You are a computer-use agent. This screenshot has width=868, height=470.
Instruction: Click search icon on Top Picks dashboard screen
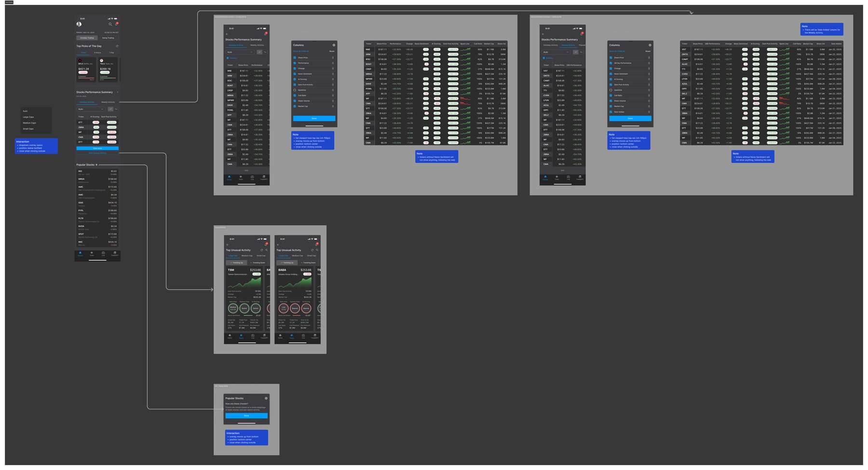(110, 24)
